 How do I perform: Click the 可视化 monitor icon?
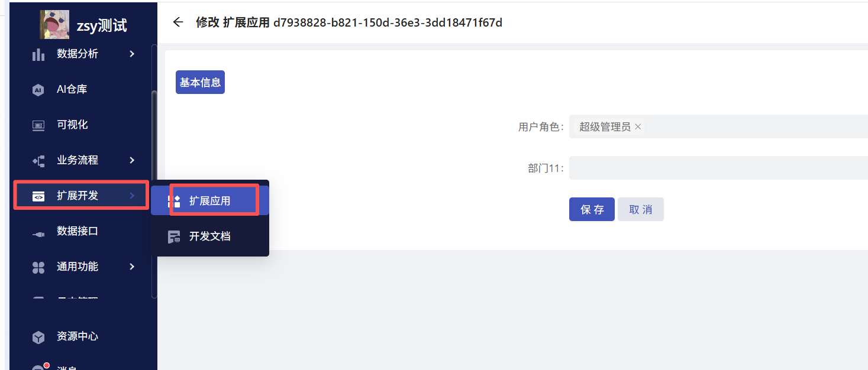point(38,125)
